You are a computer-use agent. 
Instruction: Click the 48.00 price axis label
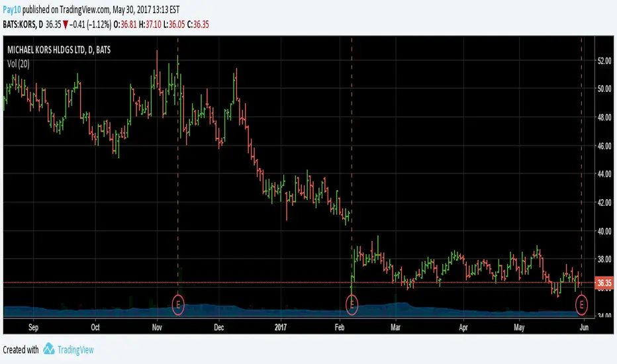[604, 117]
